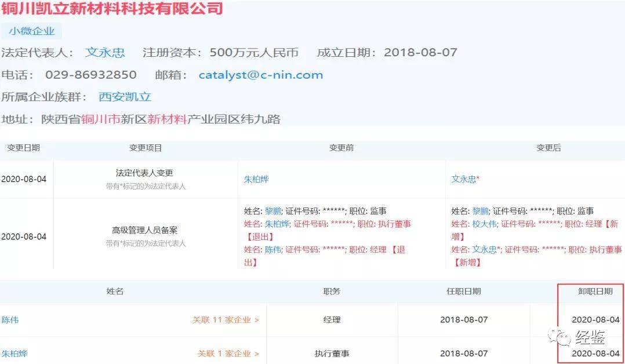Open 文永忠* 执行董事 link in 高级管理人员备案 变更后
Screen dimensions: 625x364
486,250
